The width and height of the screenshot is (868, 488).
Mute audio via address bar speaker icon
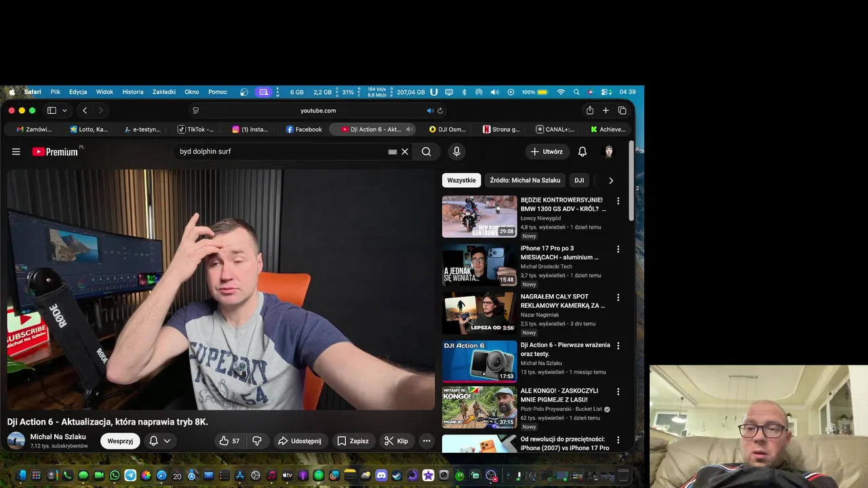[x=430, y=110]
